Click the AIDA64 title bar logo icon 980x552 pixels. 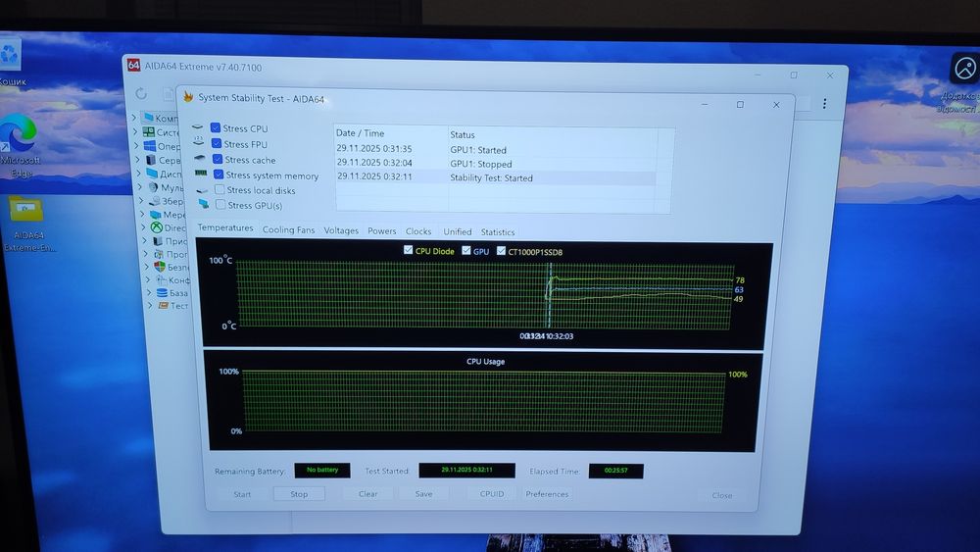click(x=133, y=65)
